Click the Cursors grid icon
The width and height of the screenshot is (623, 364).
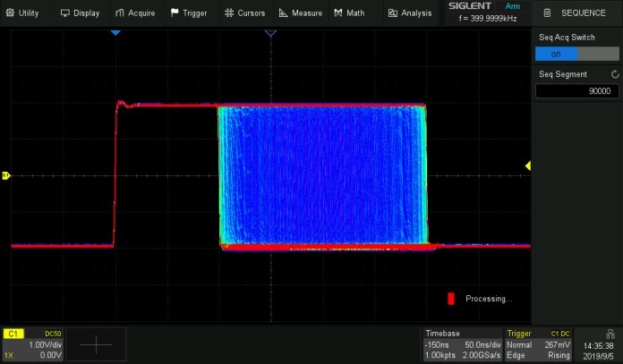229,13
